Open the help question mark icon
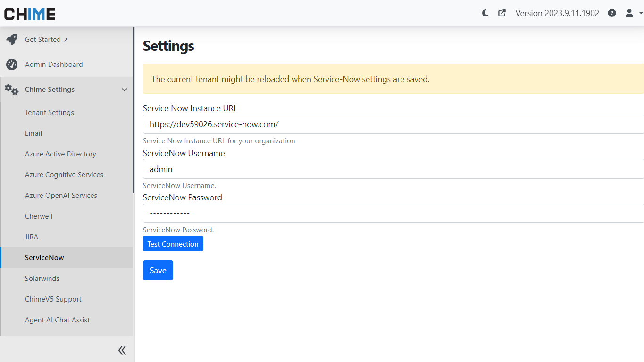 (x=612, y=13)
